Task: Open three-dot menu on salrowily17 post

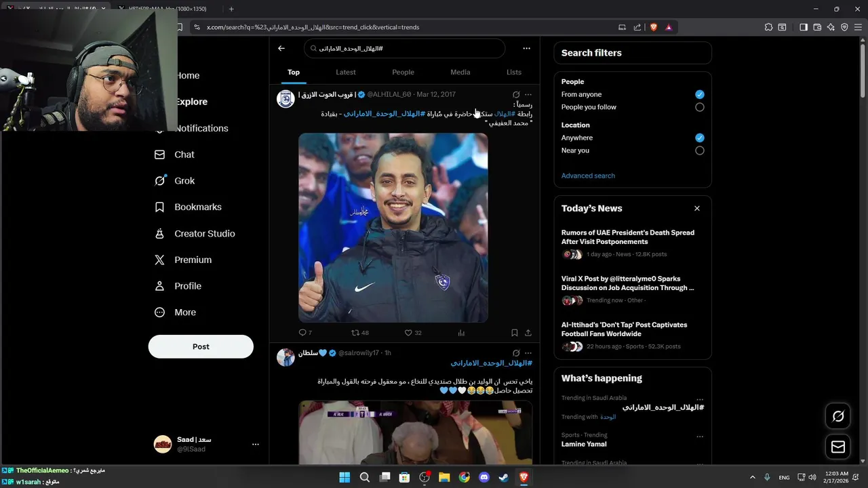Action: tap(528, 353)
